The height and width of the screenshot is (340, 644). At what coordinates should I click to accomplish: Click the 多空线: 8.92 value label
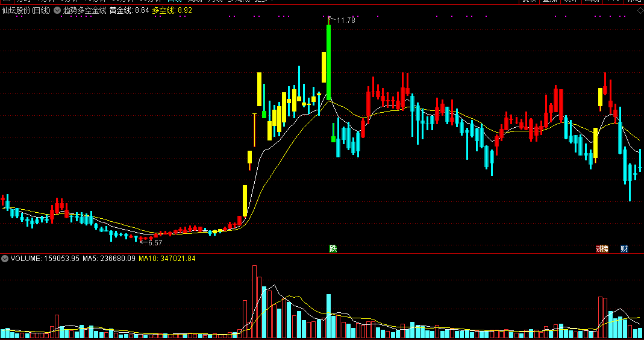click(172, 11)
